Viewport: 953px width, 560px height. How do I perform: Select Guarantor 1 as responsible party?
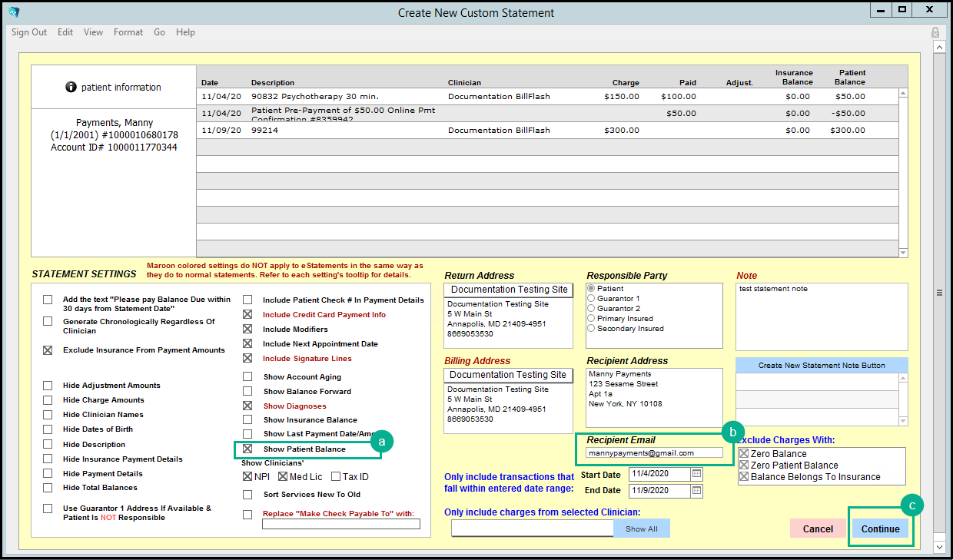pyautogui.click(x=591, y=299)
